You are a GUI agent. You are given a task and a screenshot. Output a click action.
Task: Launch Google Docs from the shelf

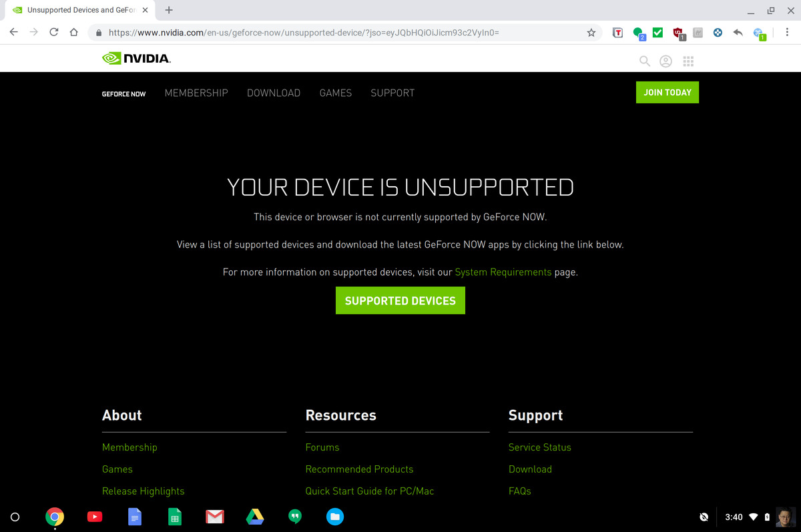coord(135,517)
